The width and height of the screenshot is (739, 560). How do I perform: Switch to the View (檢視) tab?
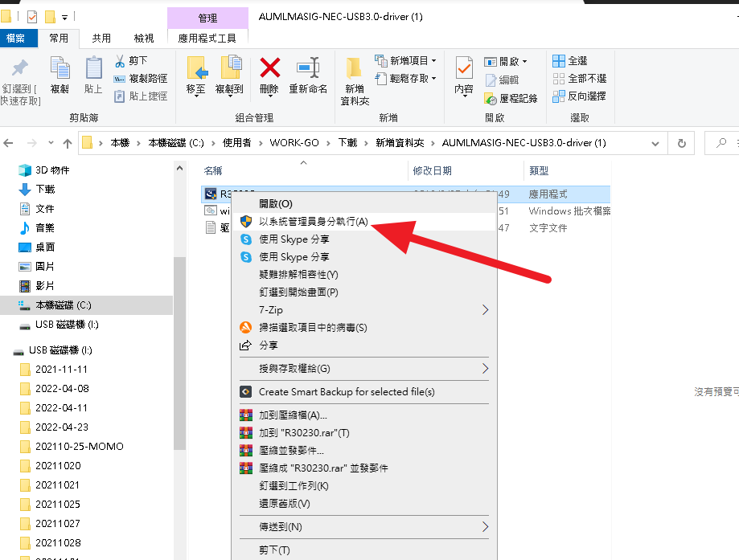144,38
